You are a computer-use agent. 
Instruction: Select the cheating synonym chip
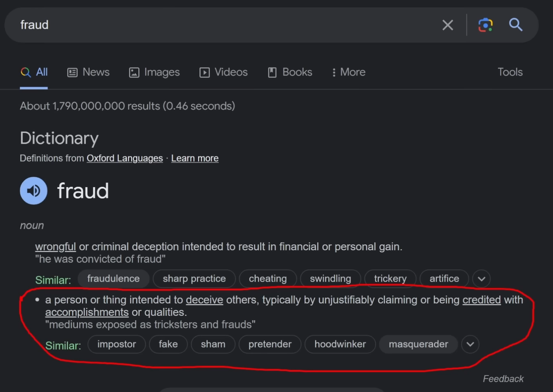pos(268,279)
